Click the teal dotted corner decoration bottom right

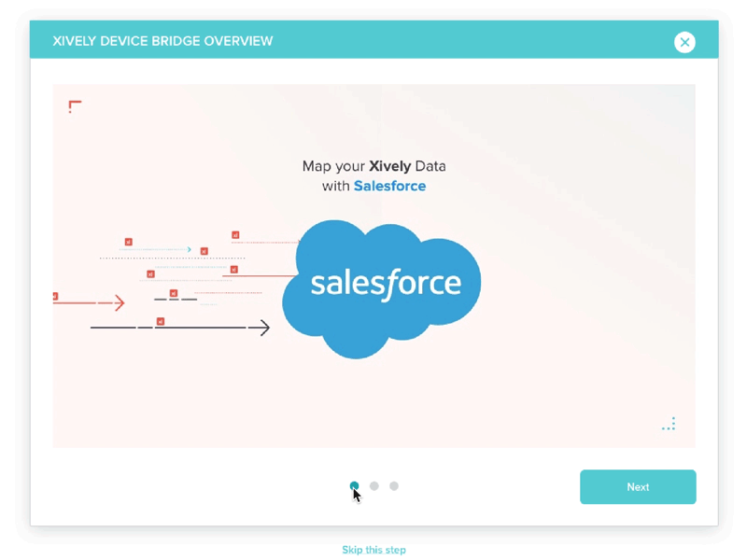[669, 423]
